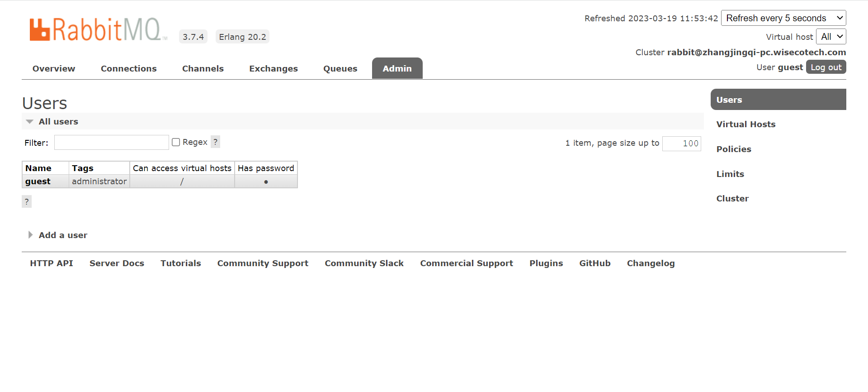The image size is (868, 392).
Task: Visit the Community Support link
Action: click(263, 263)
